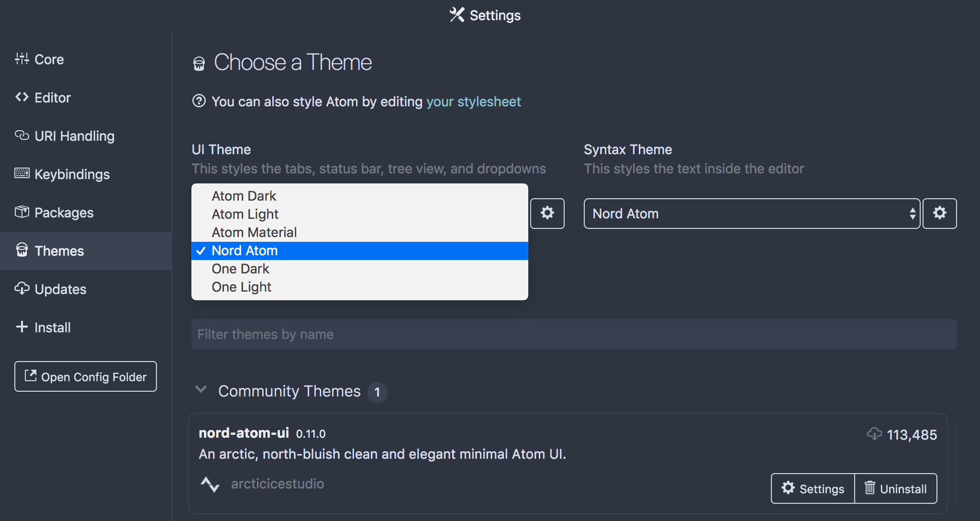
Task: Open the arcticicestudio author link
Action: (278, 484)
